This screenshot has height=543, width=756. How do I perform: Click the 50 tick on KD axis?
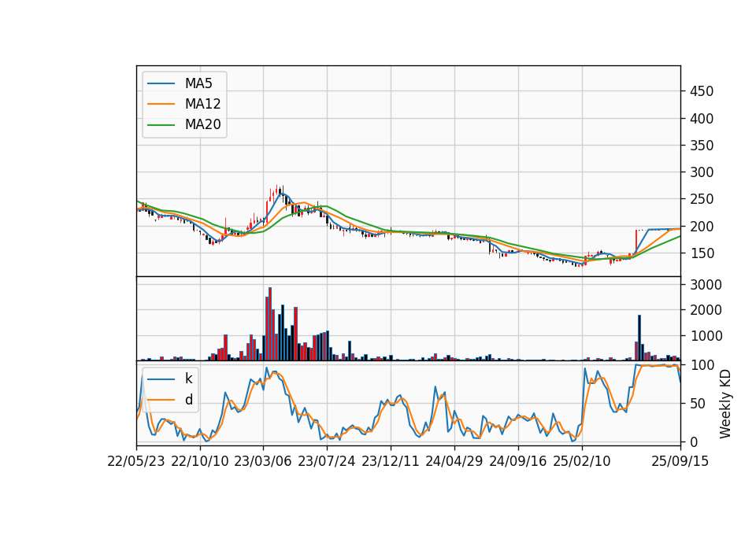pyautogui.click(x=698, y=403)
